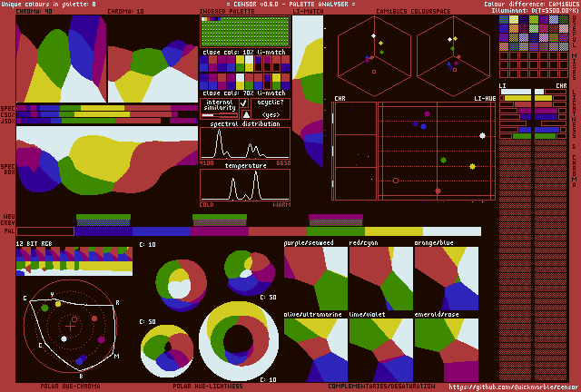Click the spectral distribution graph
This screenshot has width=581, height=392.
245,143
